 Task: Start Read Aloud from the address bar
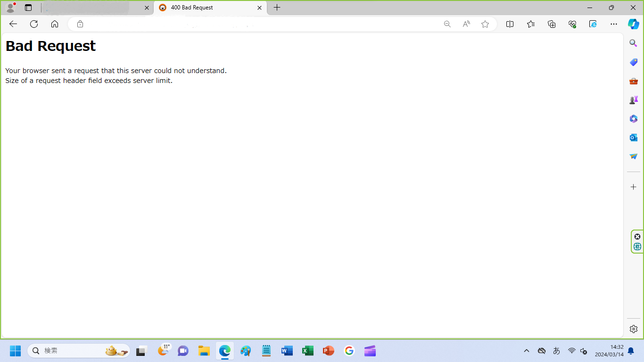pos(466,24)
